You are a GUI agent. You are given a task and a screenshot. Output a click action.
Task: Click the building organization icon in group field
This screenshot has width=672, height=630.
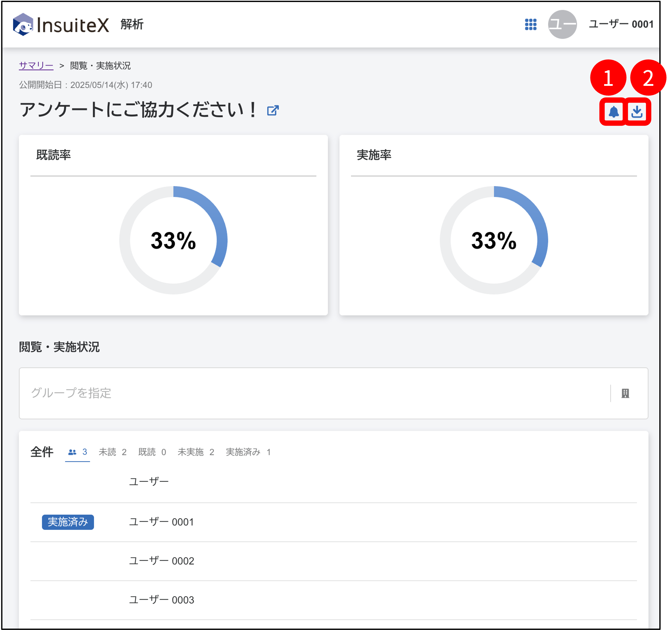tap(625, 393)
